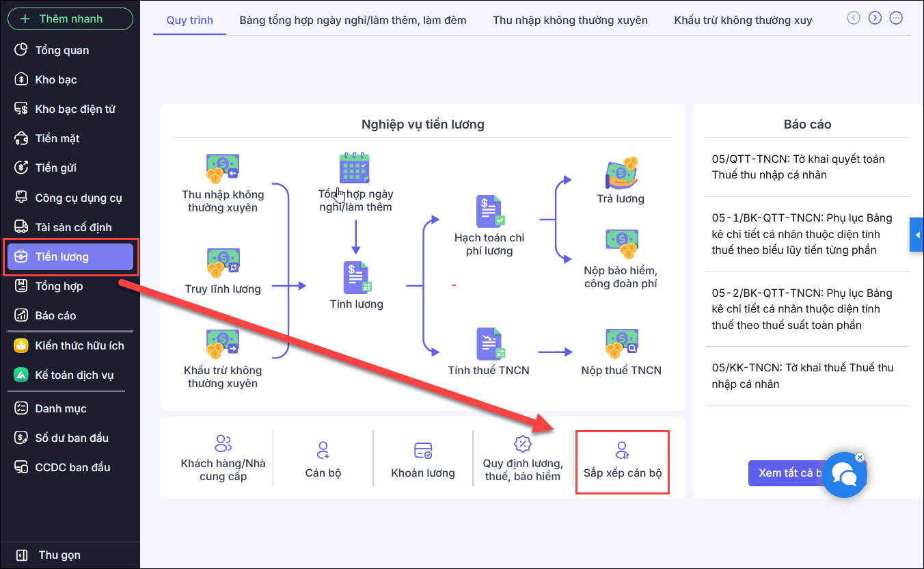This screenshot has width=924, height=569.
Task: Select Số dư ban đầu in the sidebar
Action: tap(70, 438)
